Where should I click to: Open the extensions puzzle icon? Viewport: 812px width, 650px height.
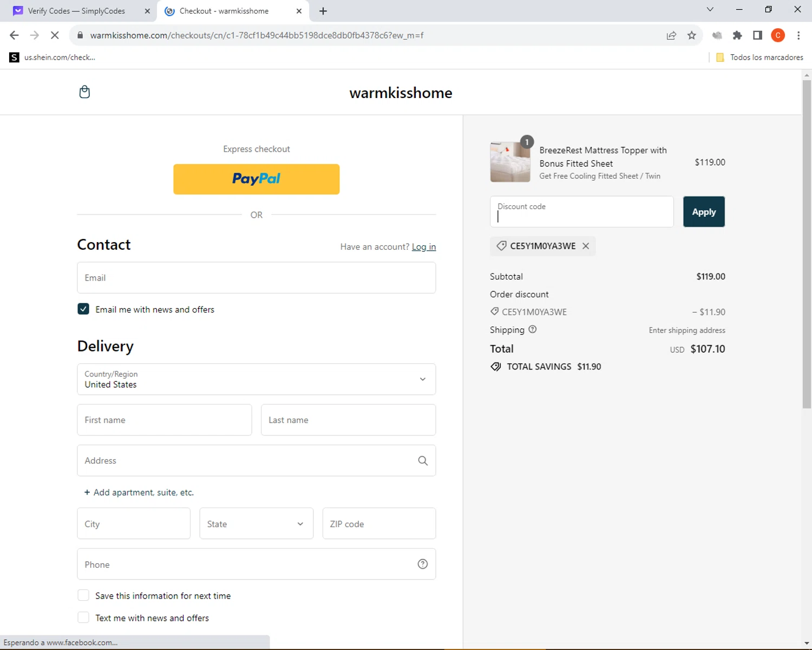point(737,35)
